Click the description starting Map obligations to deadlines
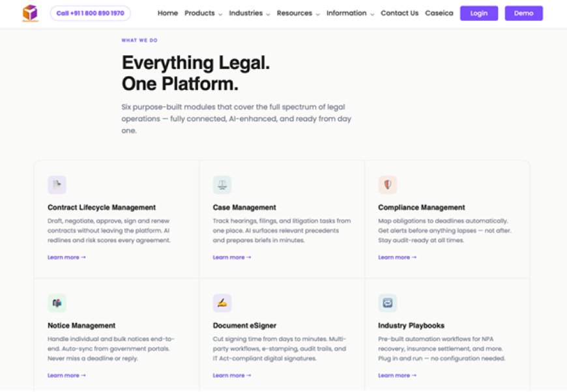 (x=444, y=231)
